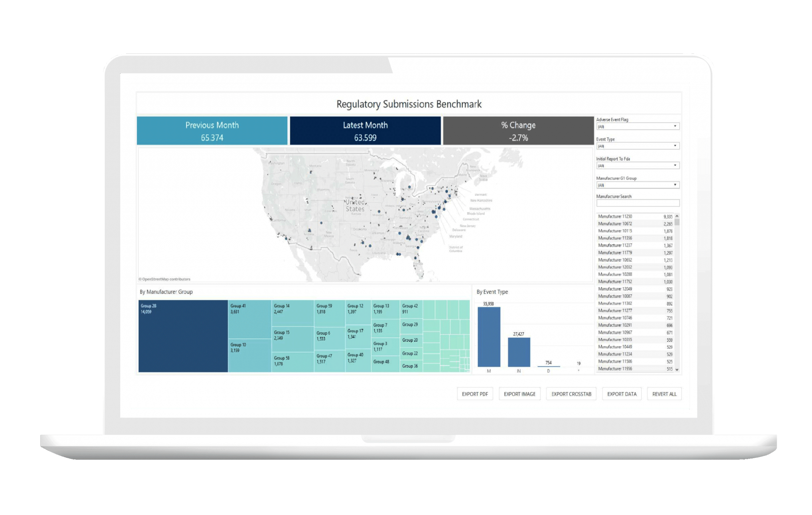The image size is (812, 515).
Task: Select the Latest Month tile
Action: (365, 131)
